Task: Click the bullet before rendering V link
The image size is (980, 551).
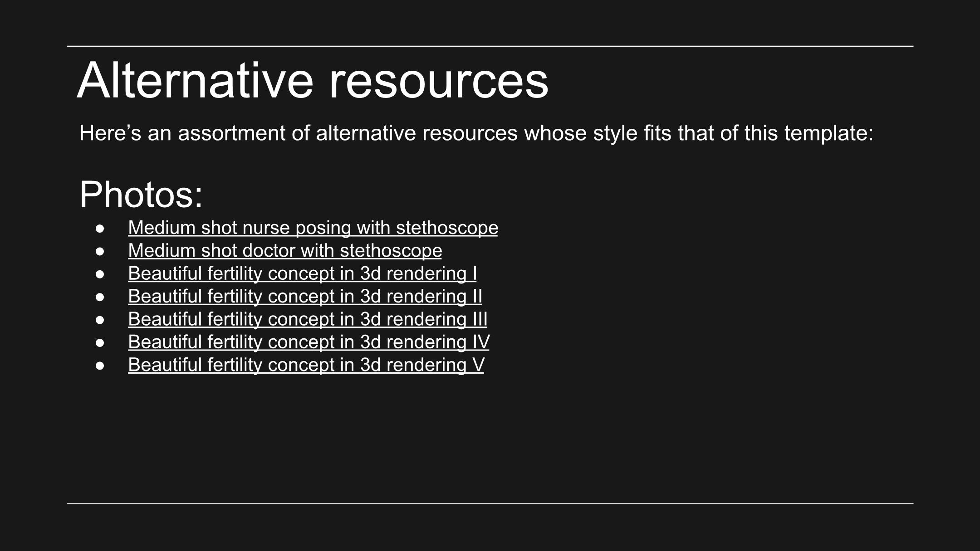Action: click(x=100, y=366)
